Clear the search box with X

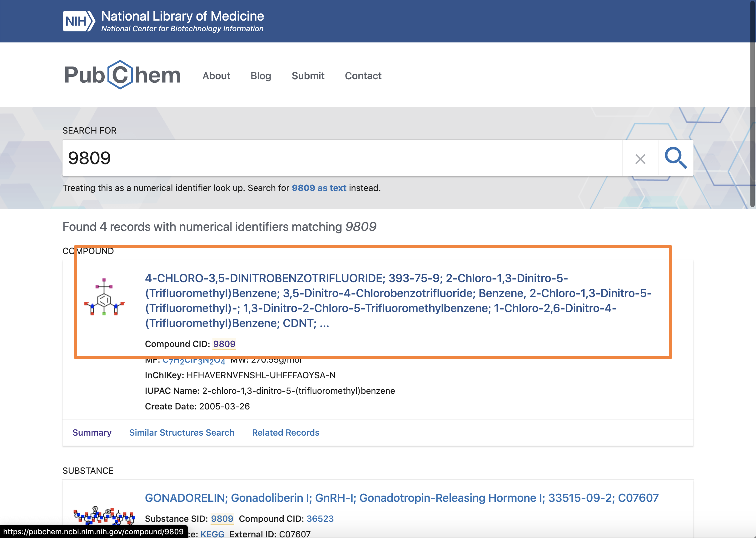(x=640, y=159)
